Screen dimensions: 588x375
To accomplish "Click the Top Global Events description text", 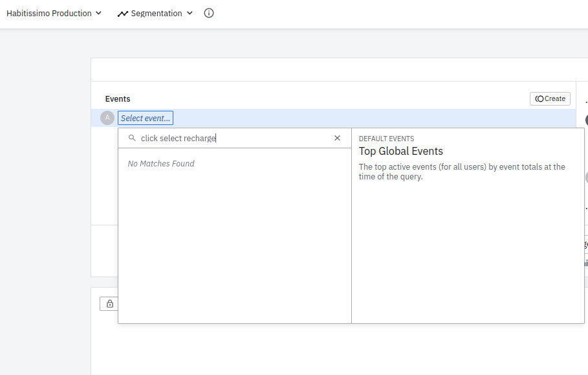I will [x=462, y=172].
